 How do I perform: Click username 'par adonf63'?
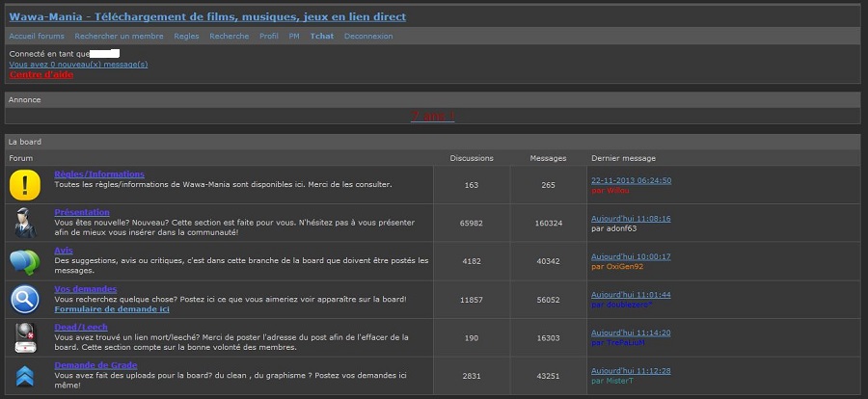pyautogui.click(x=614, y=228)
